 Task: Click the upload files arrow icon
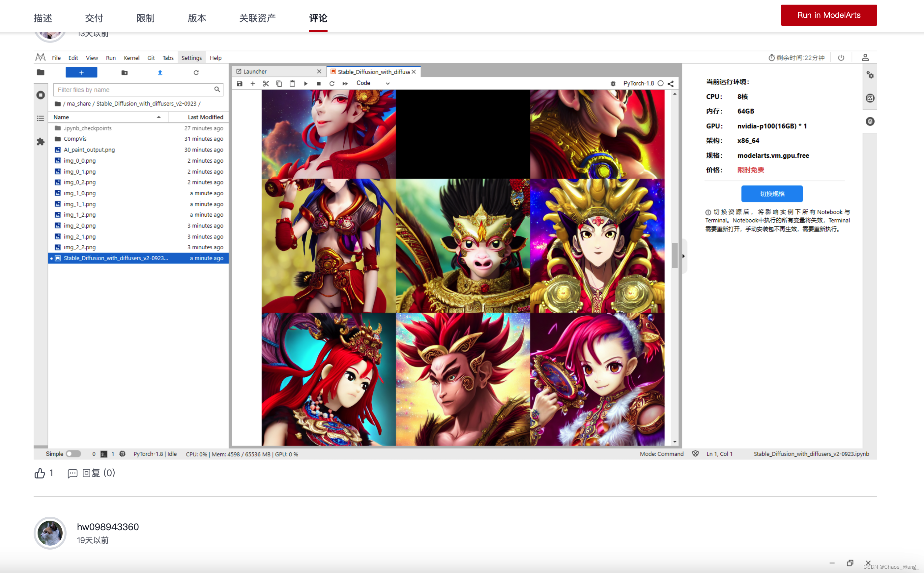[x=160, y=72]
